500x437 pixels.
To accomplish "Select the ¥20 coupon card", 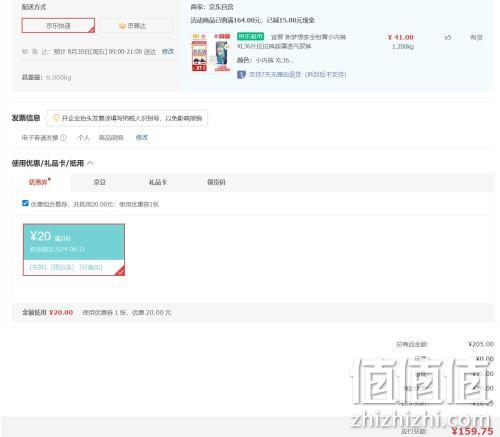I will coord(74,250).
